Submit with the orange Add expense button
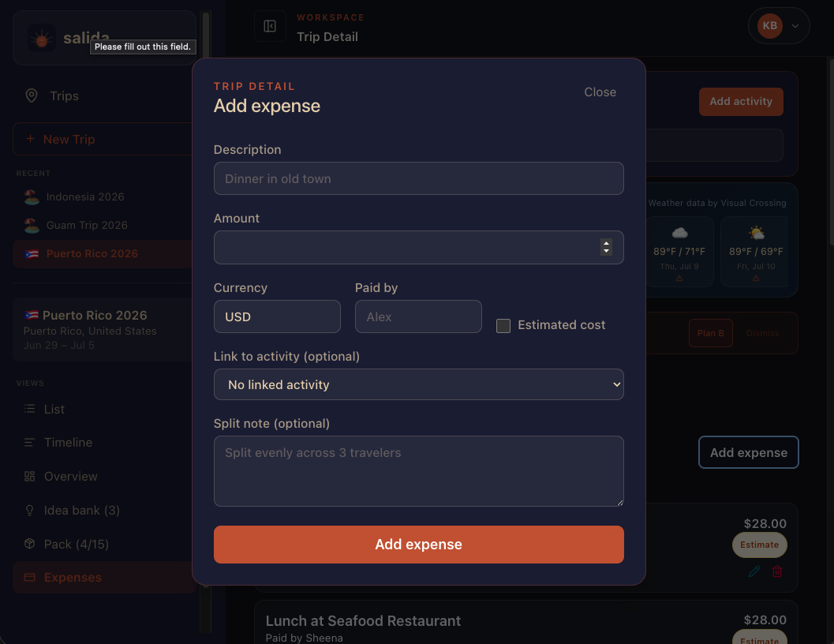The height and width of the screenshot is (644, 834). coord(419,545)
